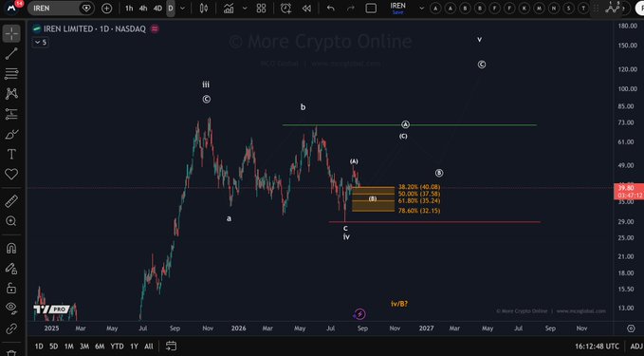Toggle magnet mode on
The height and width of the screenshot is (356, 644).
point(11,249)
